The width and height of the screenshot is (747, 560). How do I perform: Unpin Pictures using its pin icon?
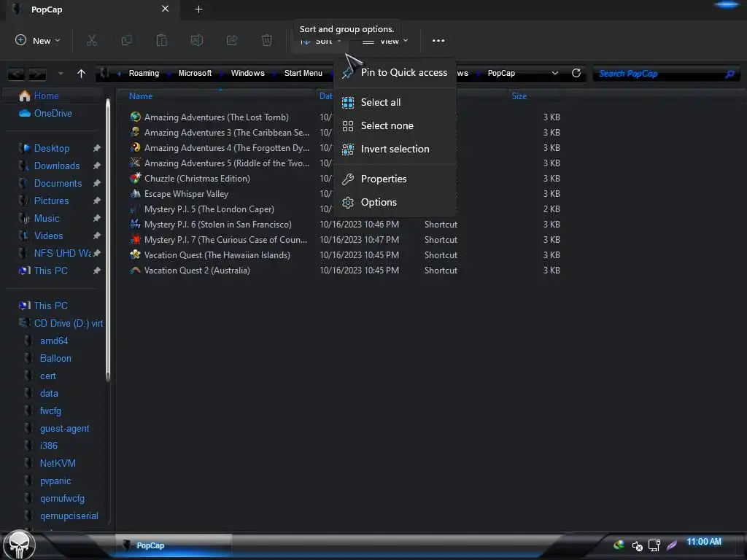point(97,201)
